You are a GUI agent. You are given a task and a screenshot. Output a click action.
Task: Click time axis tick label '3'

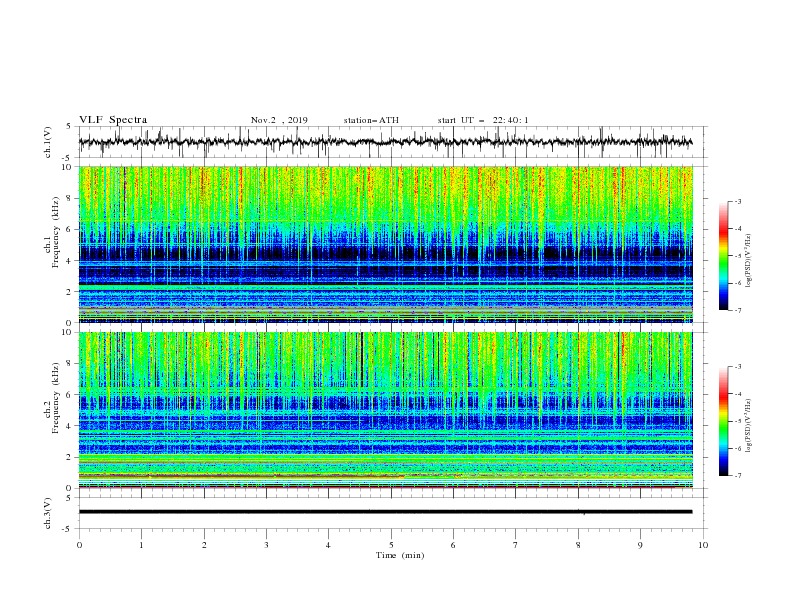pyautogui.click(x=266, y=545)
